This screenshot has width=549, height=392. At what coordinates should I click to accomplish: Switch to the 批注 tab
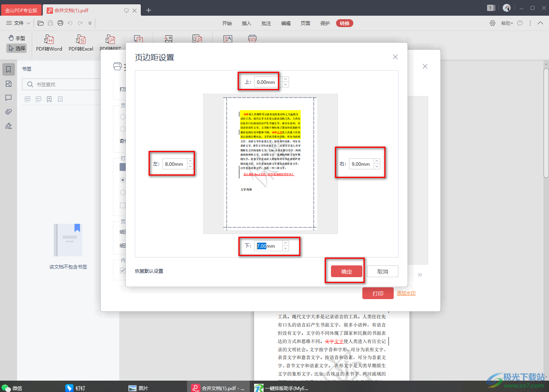tap(266, 23)
